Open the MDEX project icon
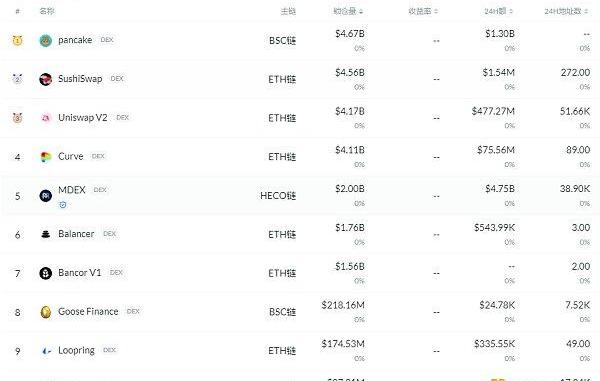This screenshot has height=381, width=600. [46, 195]
